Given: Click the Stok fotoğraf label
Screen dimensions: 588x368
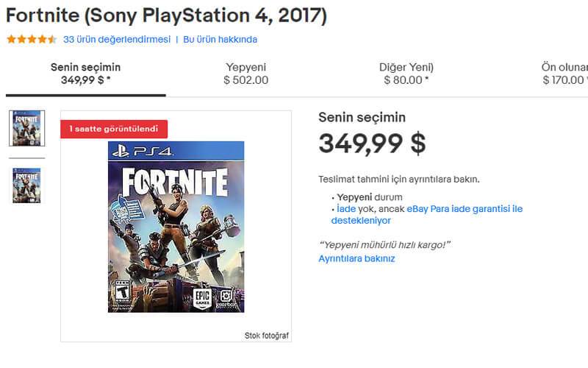Looking at the screenshot, I should 266,336.
